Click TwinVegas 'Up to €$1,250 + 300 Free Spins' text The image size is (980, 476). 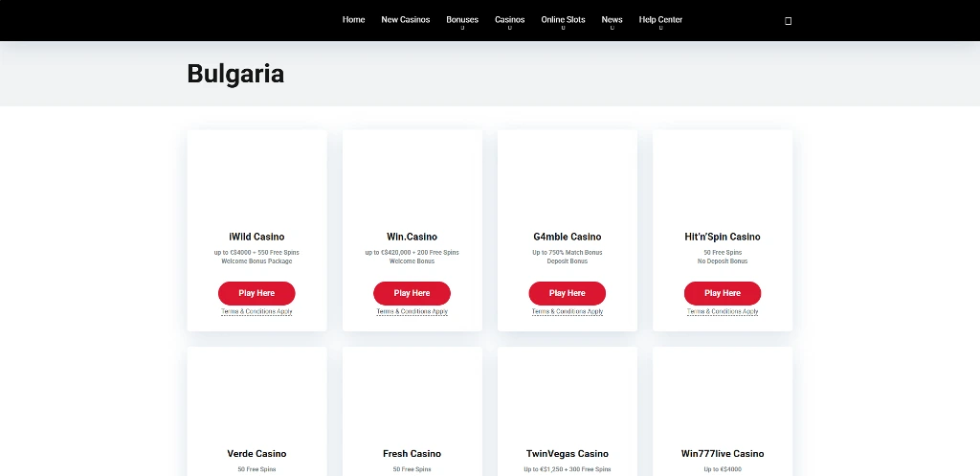pyautogui.click(x=567, y=469)
